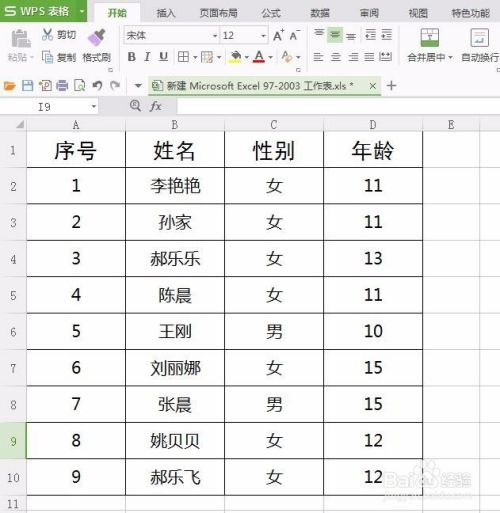The width and height of the screenshot is (500, 513).
Task: Click the Save floppy disk icon
Action: [28, 86]
